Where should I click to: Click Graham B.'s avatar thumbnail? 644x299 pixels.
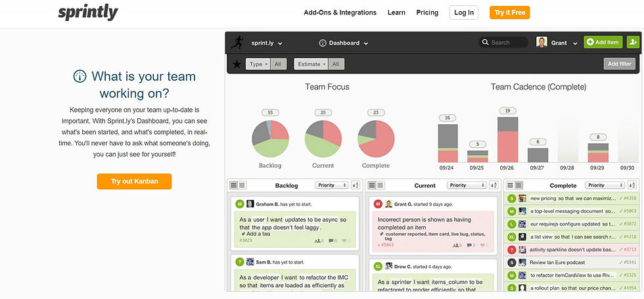pyautogui.click(x=250, y=204)
